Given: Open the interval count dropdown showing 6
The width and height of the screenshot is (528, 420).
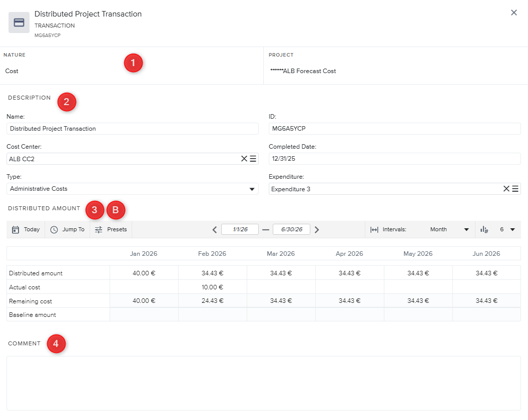Looking at the screenshot, I should [x=506, y=229].
